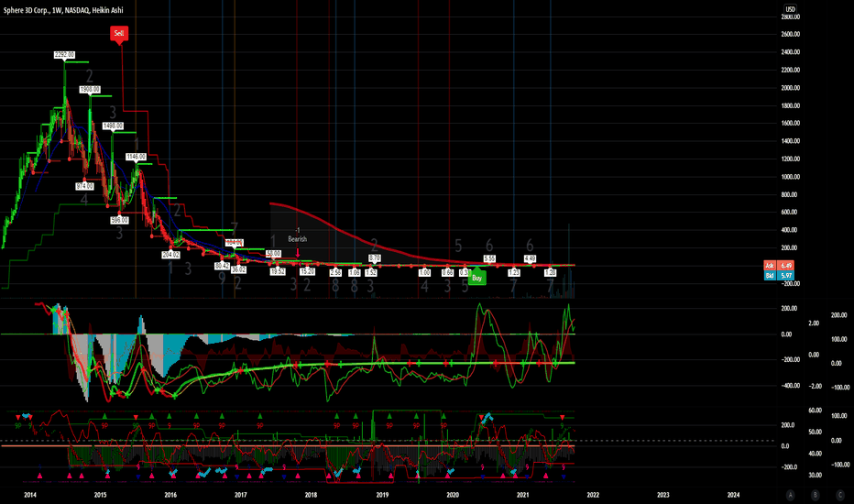The width and height of the screenshot is (854, 504).
Task: Click the Ask 6.49 price label
Action: (778, 266)
